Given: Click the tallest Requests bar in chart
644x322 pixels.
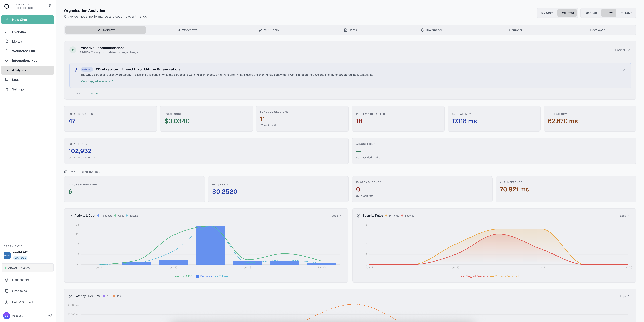Looking at the screenshot, I should [x=210, y=245].
